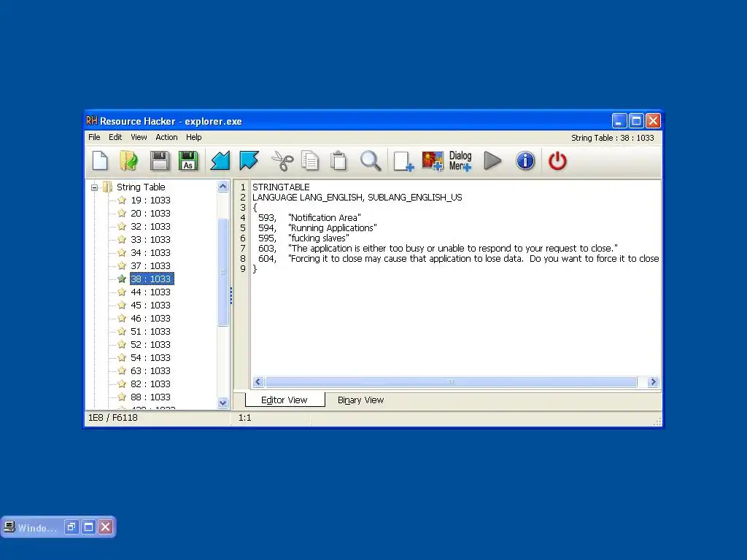
Task: Select resource 51 : 1033
Action: 150,331
